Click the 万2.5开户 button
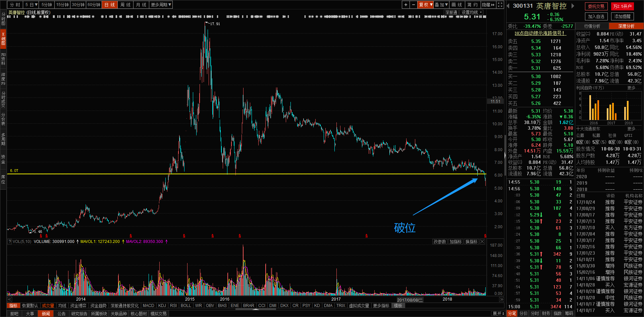Viewport: 644px width, 317px height. [623, 6]
